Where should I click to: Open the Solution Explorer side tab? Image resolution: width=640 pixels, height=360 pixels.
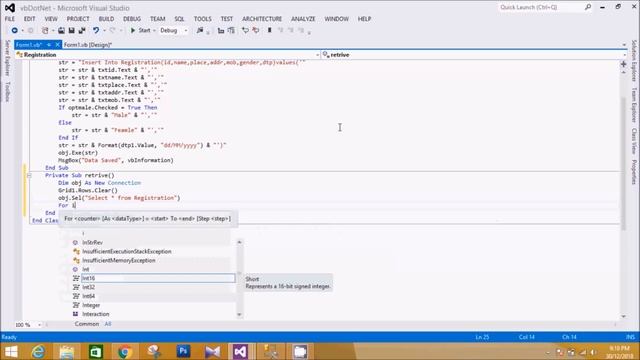point(634,60)
